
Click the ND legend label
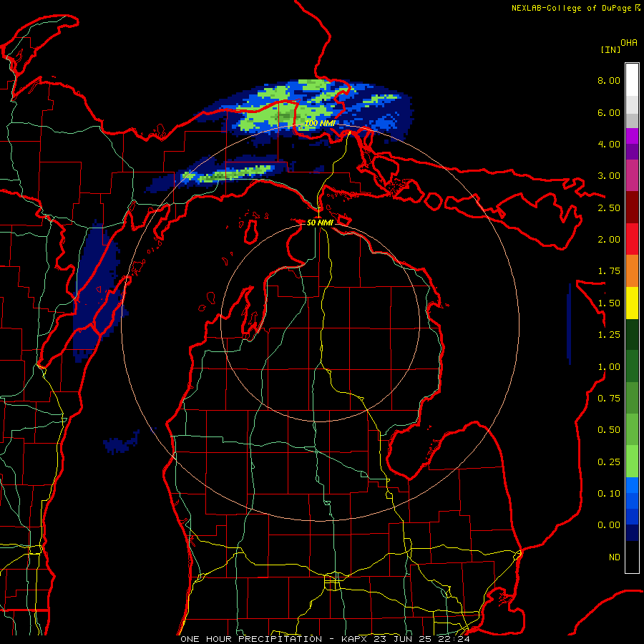tap(615, 557)
